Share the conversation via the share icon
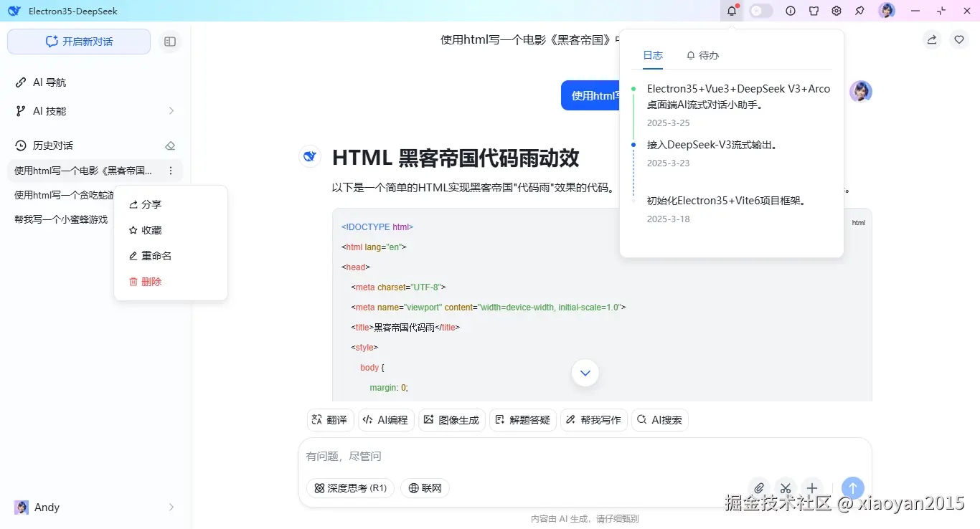Viewport: 980px width, 529px height. (x=931, y=40)
